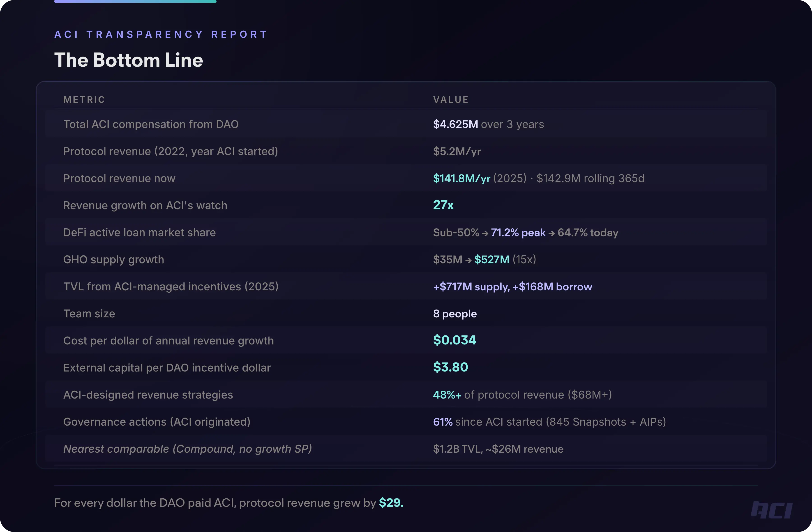The width and height of the screenshot is (812, 532).
Task: Select the Total ACI compensation row
Action: point(151,124)
